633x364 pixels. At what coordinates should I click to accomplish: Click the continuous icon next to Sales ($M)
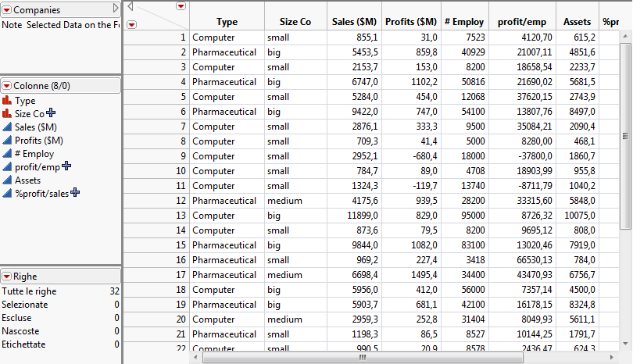[x=7, y=127]
